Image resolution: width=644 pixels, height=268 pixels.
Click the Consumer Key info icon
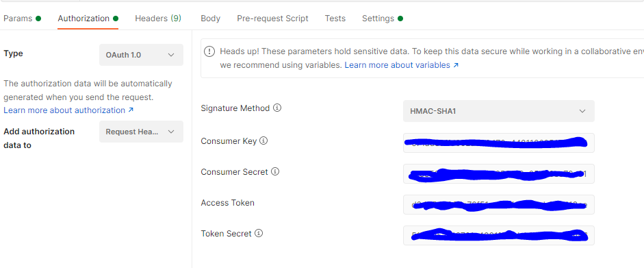[263, 141]
